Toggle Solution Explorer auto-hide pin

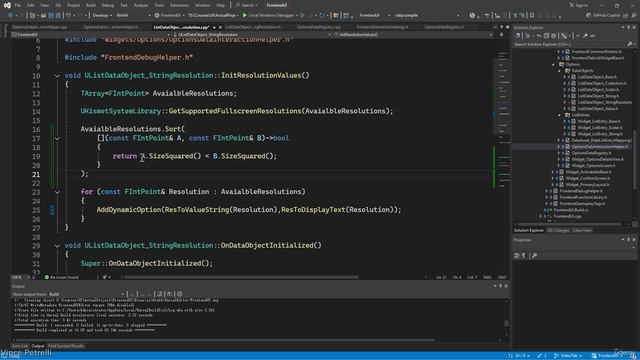click(629, 27)
